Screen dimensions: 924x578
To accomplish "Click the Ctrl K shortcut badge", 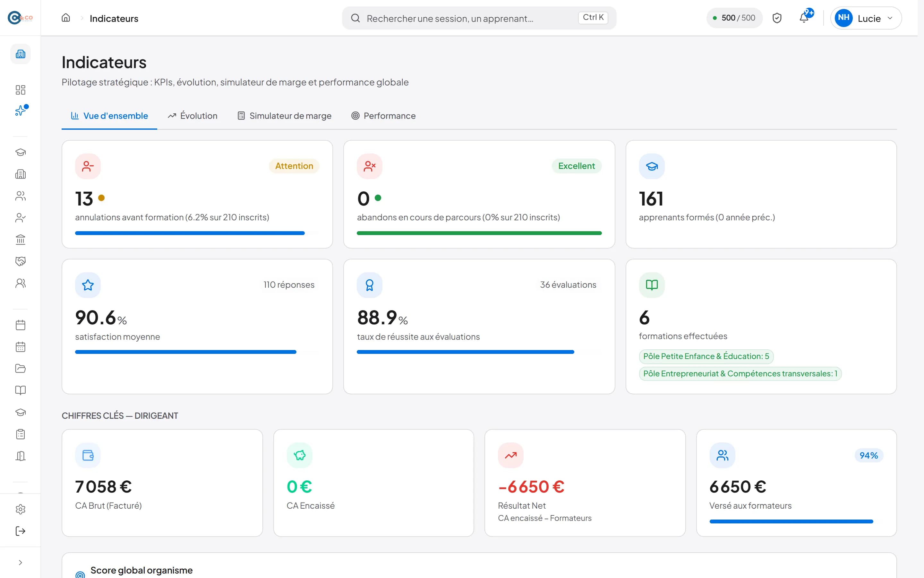I will click(593, 18).
